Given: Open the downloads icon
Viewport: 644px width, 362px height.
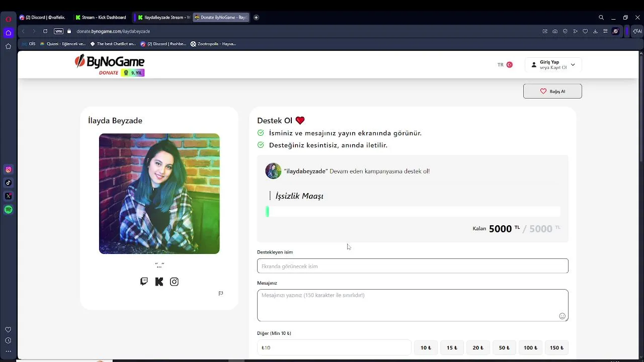Looking at the screenshot, I should pos(595,31).
